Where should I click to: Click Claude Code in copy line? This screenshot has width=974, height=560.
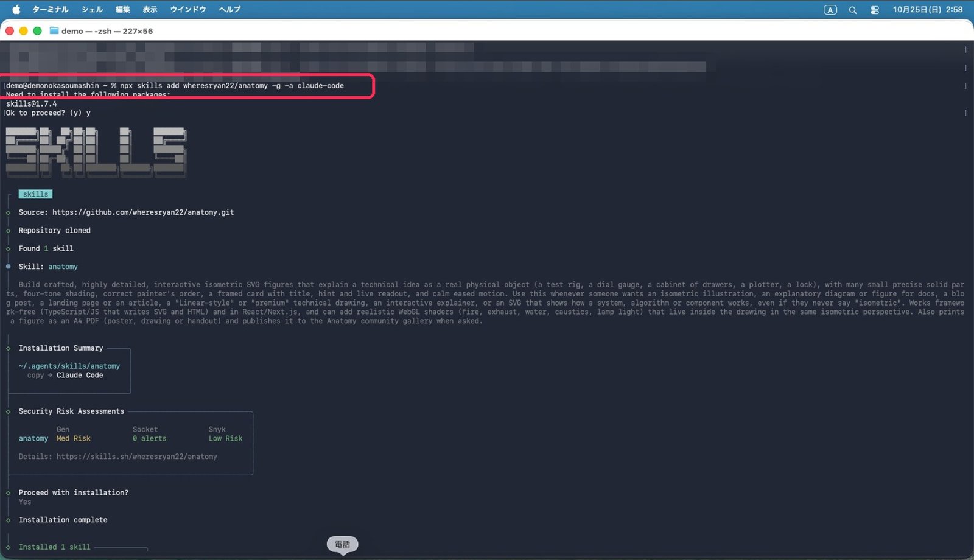point(80,376)
